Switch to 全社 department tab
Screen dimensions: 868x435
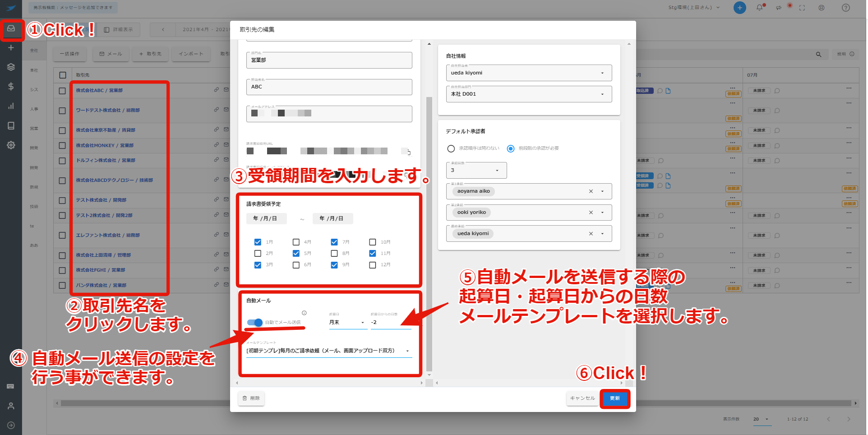click(x=34, y=51)
